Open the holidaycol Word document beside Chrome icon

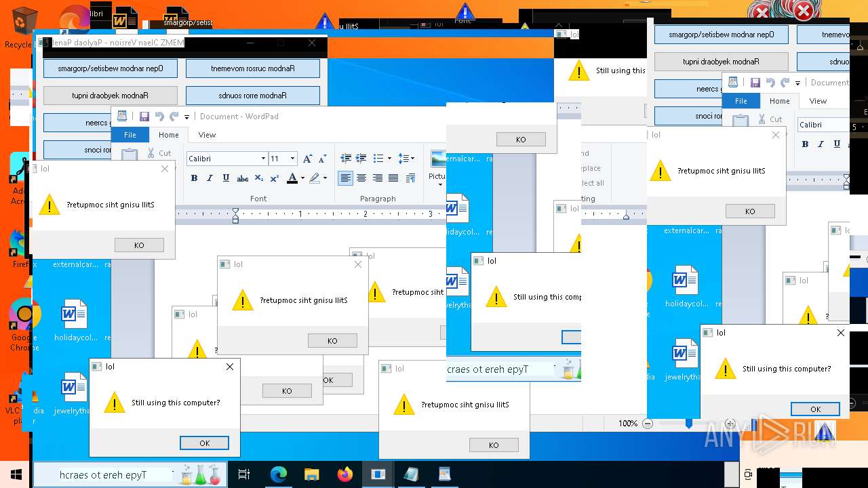[x=75, y=321]
